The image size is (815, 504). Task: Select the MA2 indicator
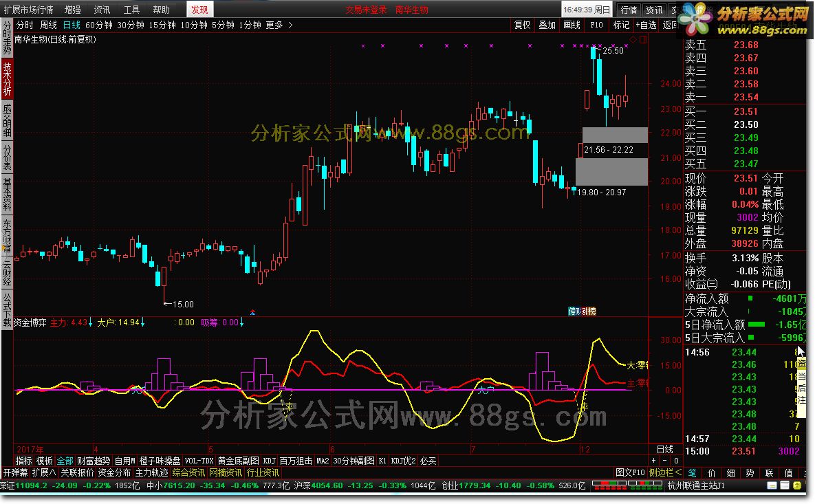point(323,461)
